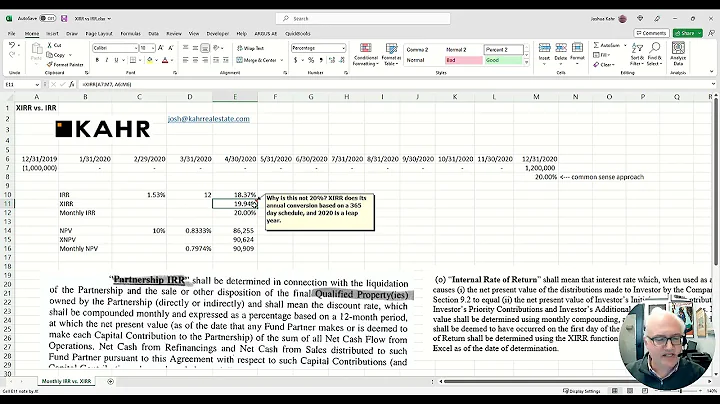
Task: Click the Copy icon in Clipboard group
Action: [x=50, y=55]
